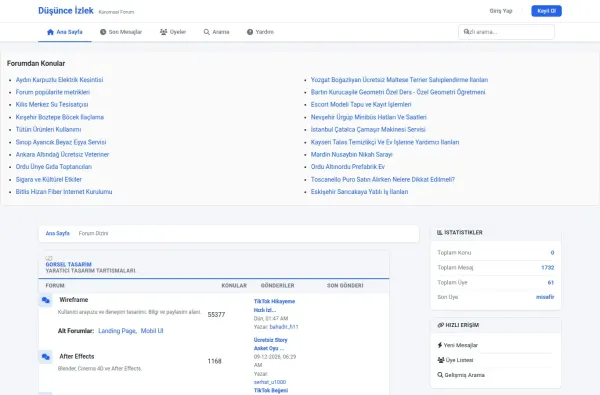Image resolution: width=600 pixels, height=395 pixels.
Task: Click the small icon above GÖRSEL TASARIM
Action: tap(49, 258)
